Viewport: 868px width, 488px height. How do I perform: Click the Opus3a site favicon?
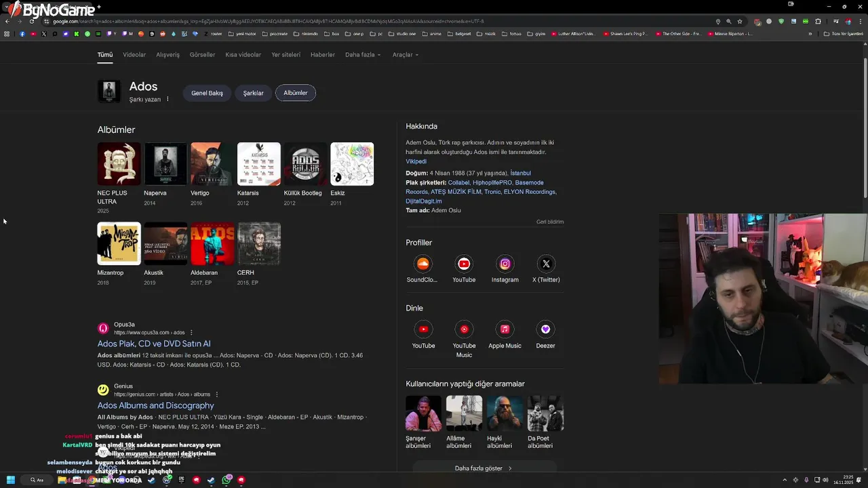103,328
